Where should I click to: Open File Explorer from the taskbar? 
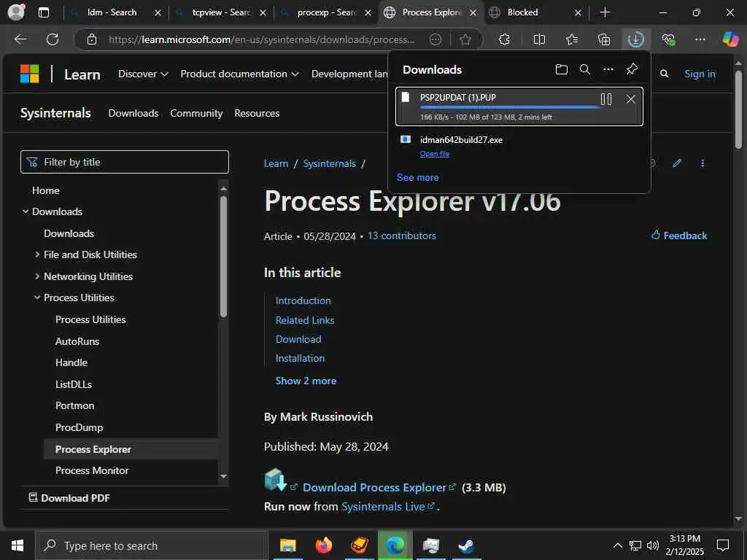point(287,545)
